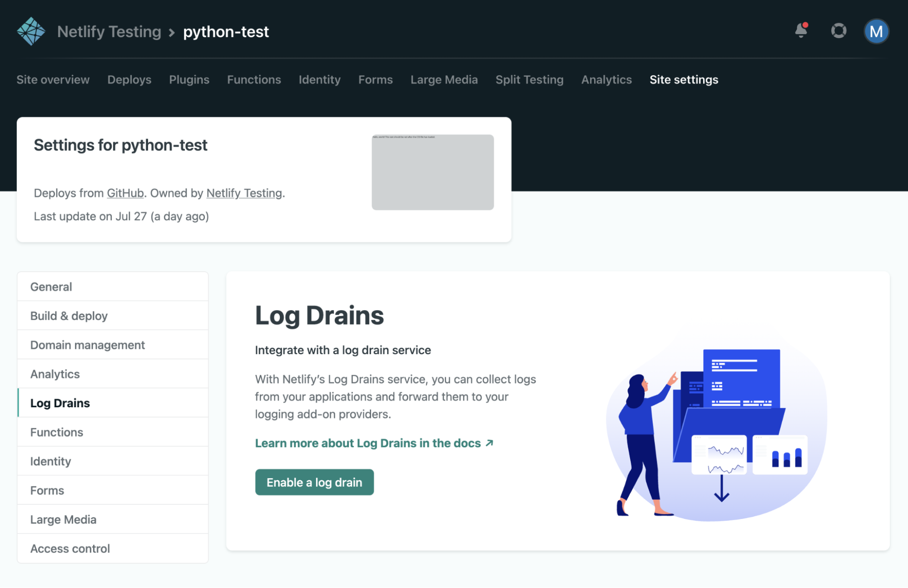
Task: Go to Netlify Testing team breadcrumb
Action: click(109, 32)
